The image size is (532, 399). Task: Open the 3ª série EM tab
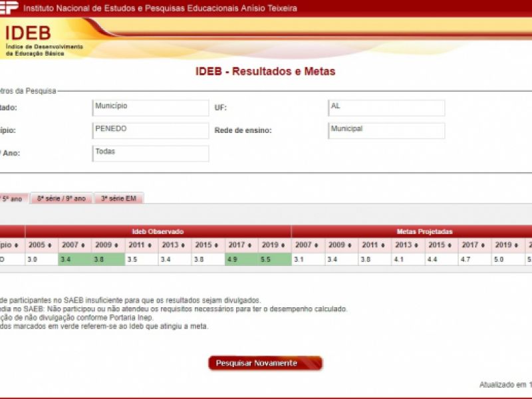(118, 198)
